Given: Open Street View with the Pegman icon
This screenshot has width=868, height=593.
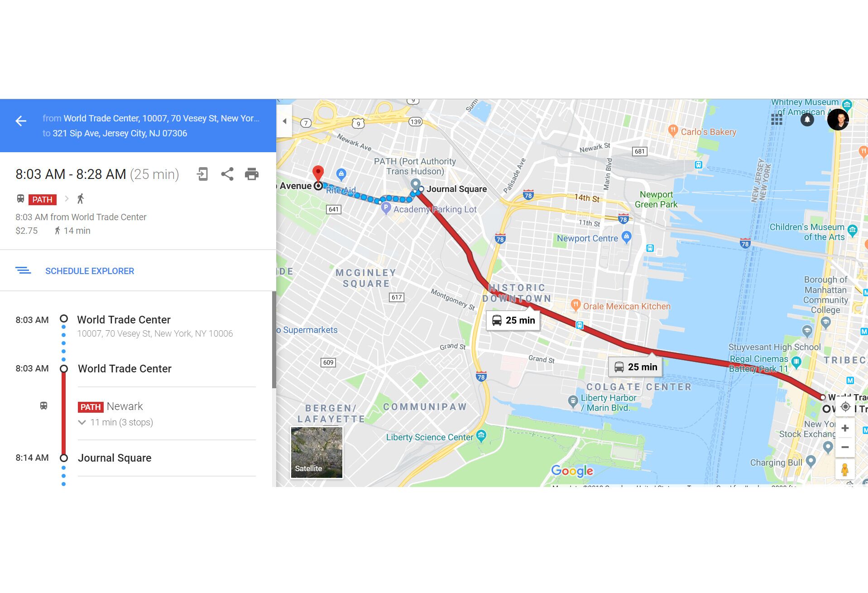Looking at the screenshot, I should (845, 469).
